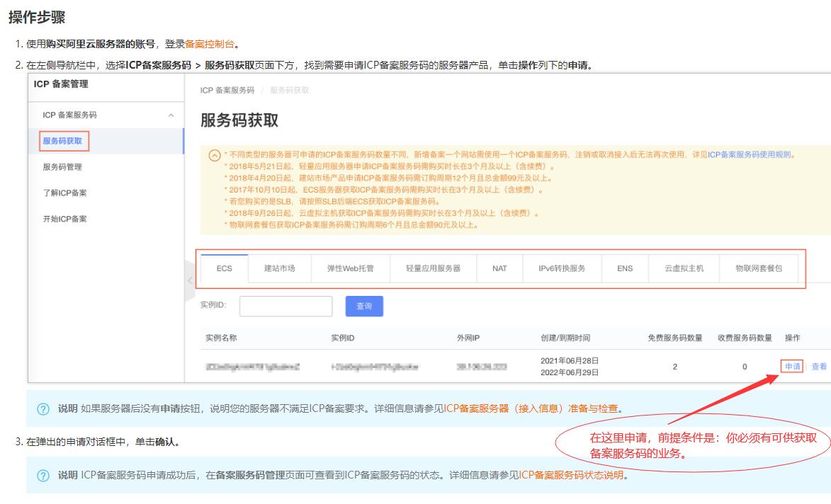The height and width of the screenshot is (504, 831).
Task: Click the help icon beside the 备案服务码管理 note
Action: [x=44, y=474]
